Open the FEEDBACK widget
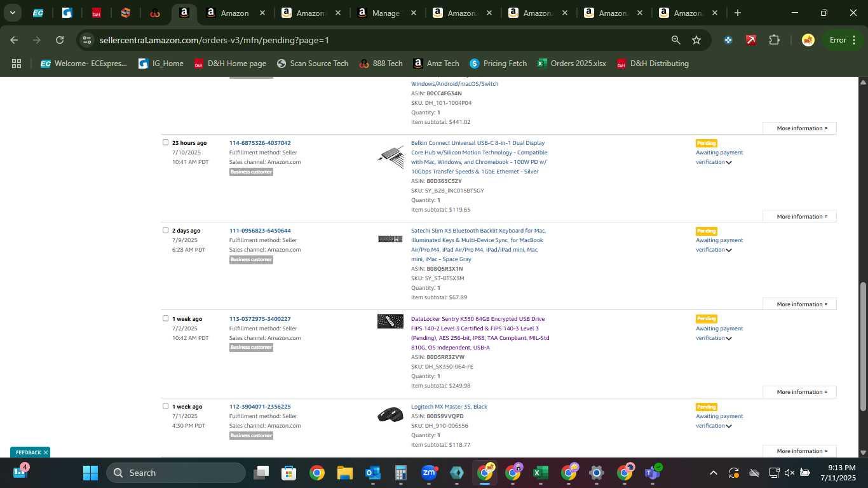This screenshot has height=488, width=868. 28,452
